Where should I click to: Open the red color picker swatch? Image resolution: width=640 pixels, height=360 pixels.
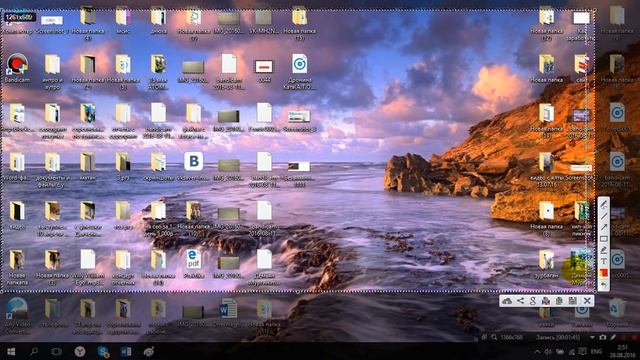pyautogui.click(x=604, y=273)
